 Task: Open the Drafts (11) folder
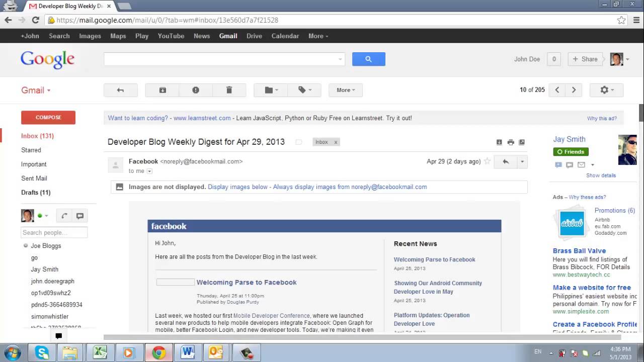point(36,192)
